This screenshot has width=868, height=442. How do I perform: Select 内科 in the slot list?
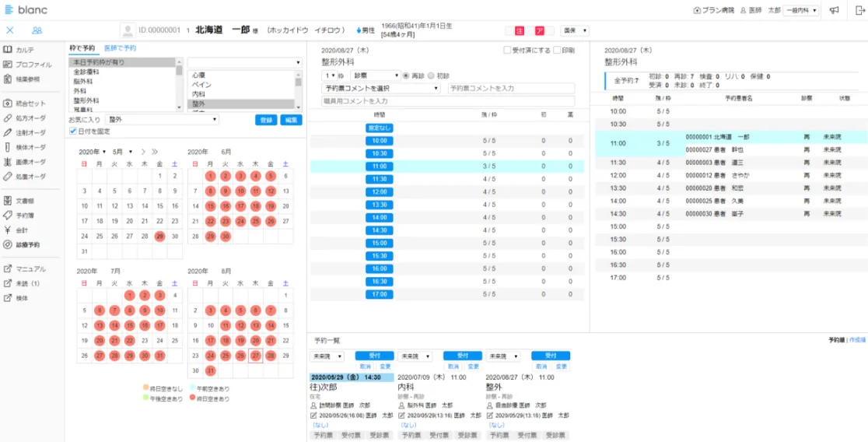(x=198, y=95)
